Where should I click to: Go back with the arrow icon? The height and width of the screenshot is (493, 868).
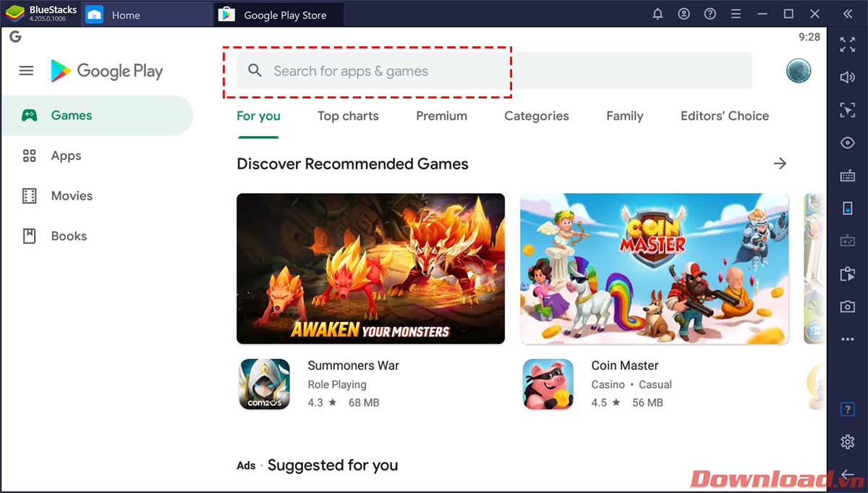(848, 474)
